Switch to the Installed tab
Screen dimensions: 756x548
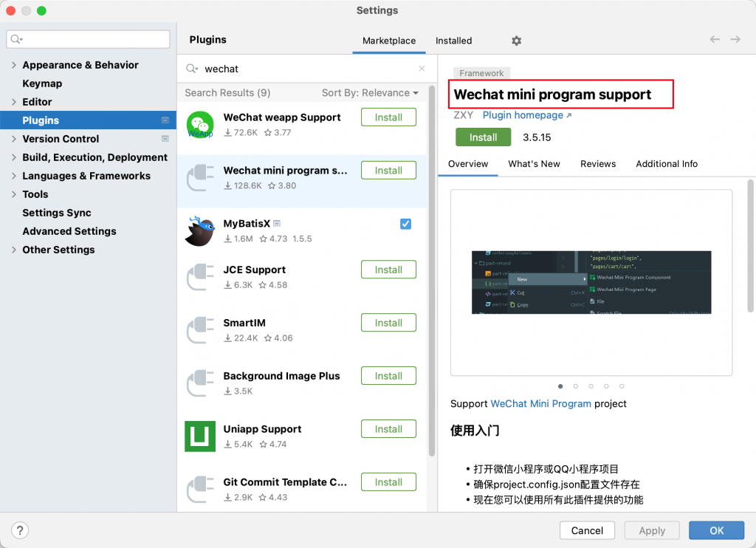[x=454, y=41]
